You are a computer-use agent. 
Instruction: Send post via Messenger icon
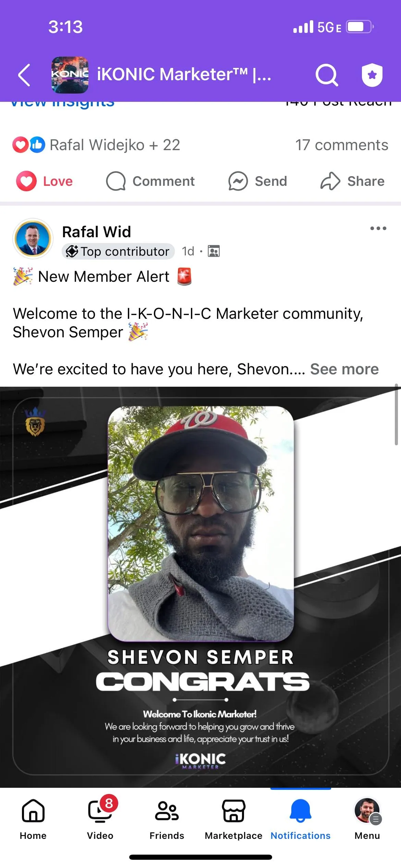pos(238,181)
